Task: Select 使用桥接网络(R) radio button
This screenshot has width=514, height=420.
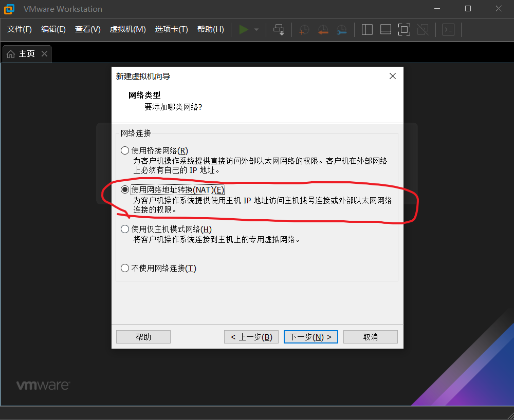Action: click(x=124, y=150)
